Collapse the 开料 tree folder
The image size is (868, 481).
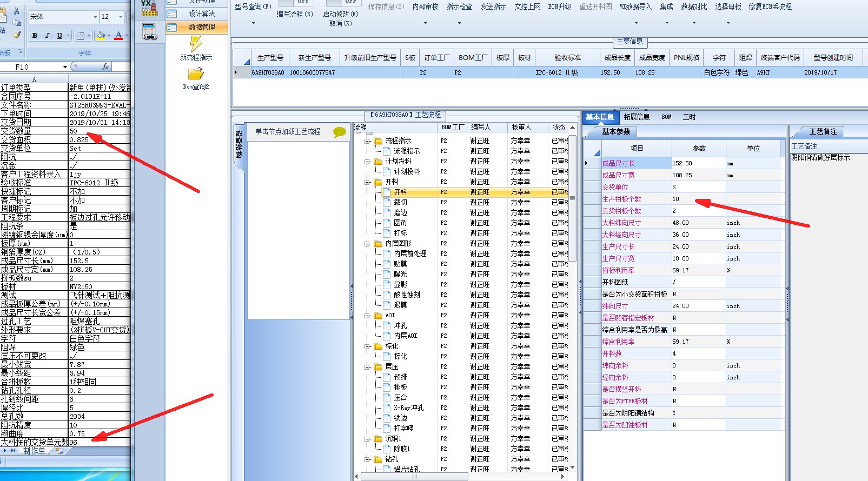368,182
